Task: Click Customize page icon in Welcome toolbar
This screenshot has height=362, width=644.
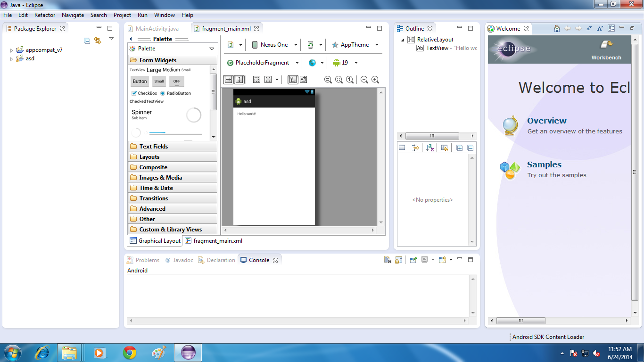Action: pos(611,28)
